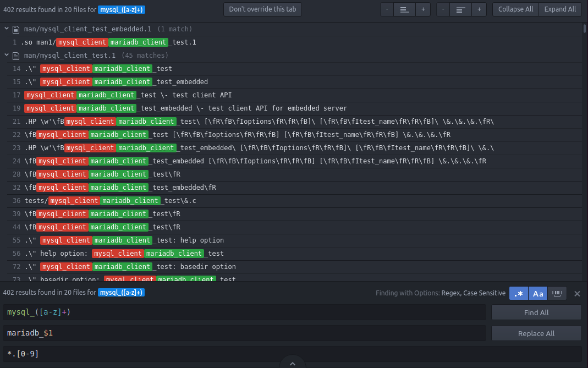
Task: Toggle the Case Sensitive (Aa) option
Action: [x=538, y=294]
